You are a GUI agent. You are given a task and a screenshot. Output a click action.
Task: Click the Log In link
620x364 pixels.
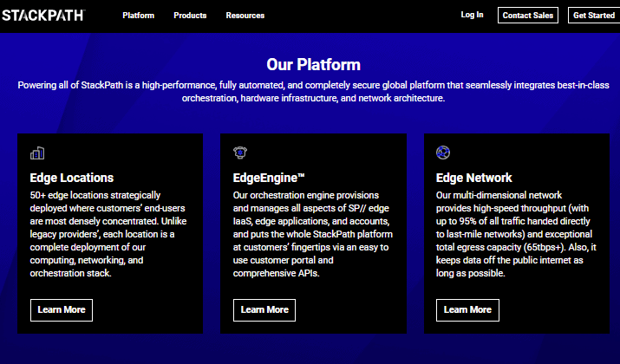click(x=472, y=15)
